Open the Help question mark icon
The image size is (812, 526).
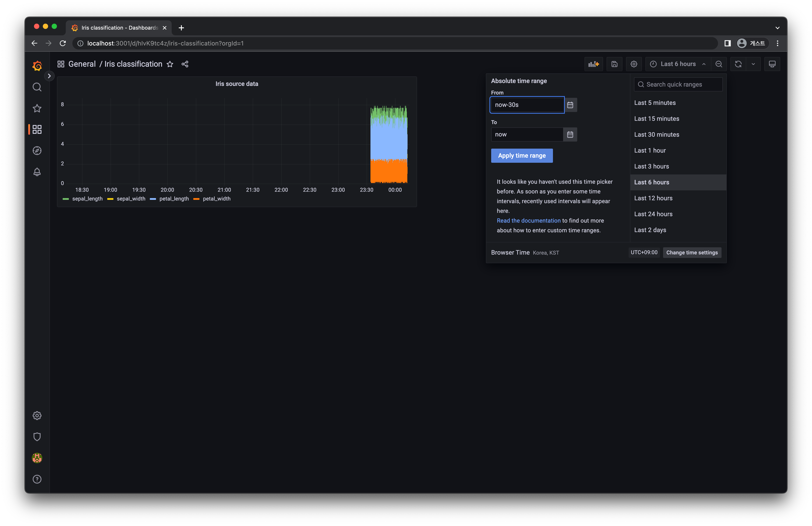point(37,479)
